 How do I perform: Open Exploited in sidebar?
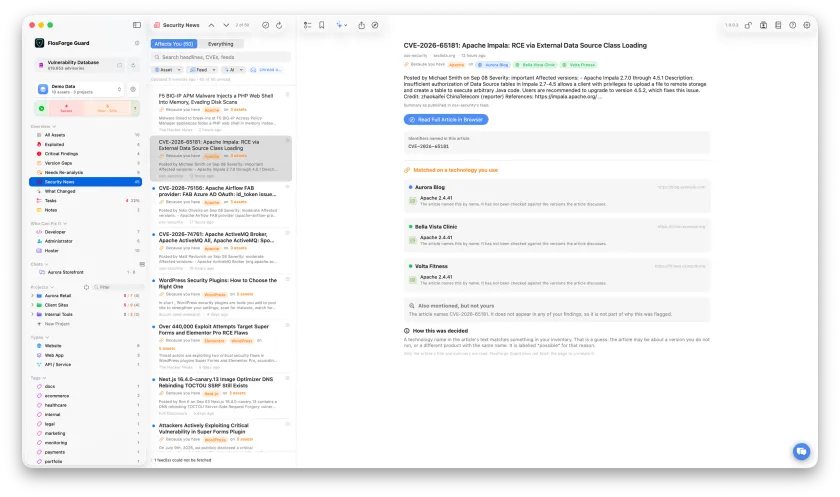tap(86, 144)
